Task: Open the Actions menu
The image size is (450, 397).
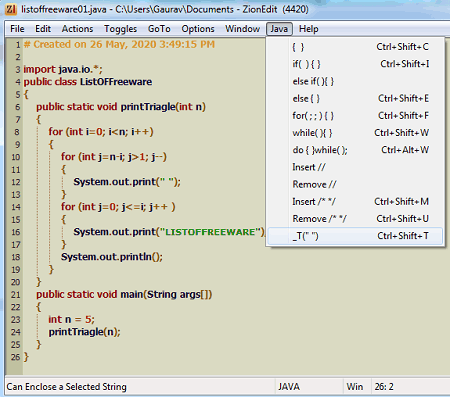Action: pos(77,29)
